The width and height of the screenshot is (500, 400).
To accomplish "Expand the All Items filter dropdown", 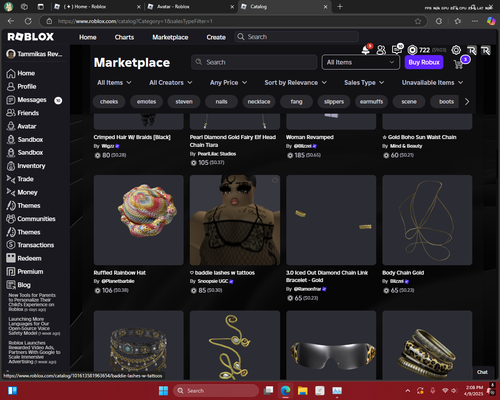I will tap(114, 83).
